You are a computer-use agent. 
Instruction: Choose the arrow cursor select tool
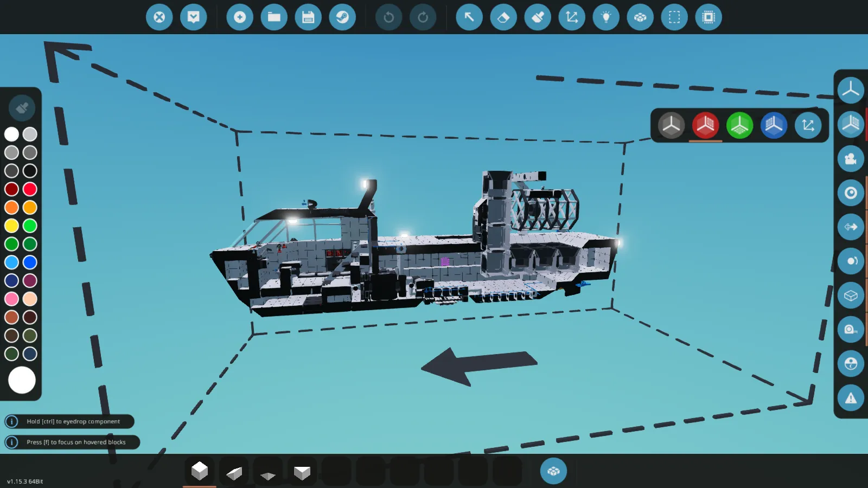point(469,17)
